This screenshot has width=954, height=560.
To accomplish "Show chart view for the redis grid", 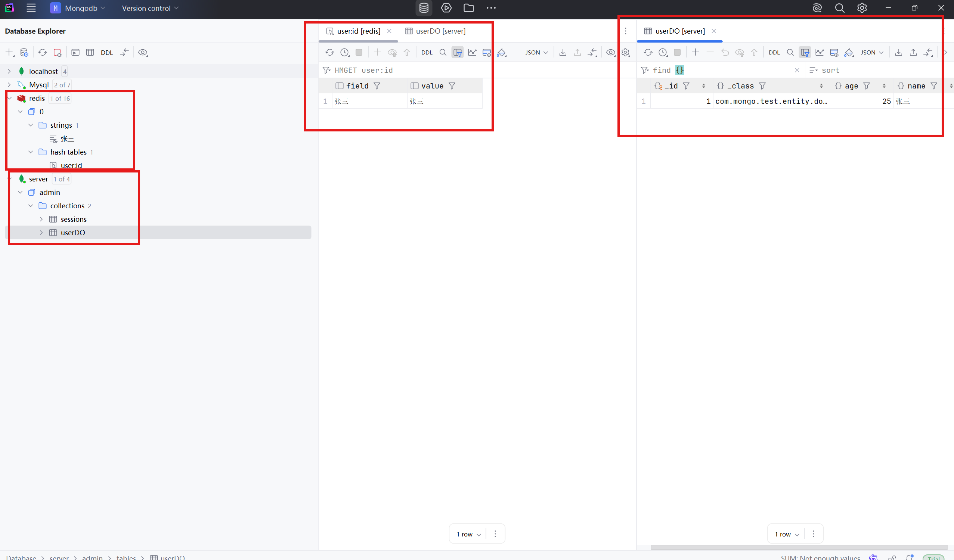I will (x=472, y=53).
